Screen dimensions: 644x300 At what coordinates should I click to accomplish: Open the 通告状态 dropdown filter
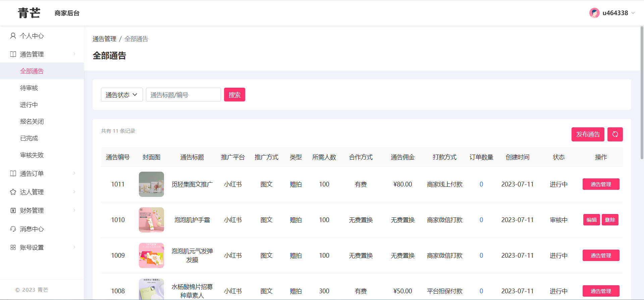point(122,95)
